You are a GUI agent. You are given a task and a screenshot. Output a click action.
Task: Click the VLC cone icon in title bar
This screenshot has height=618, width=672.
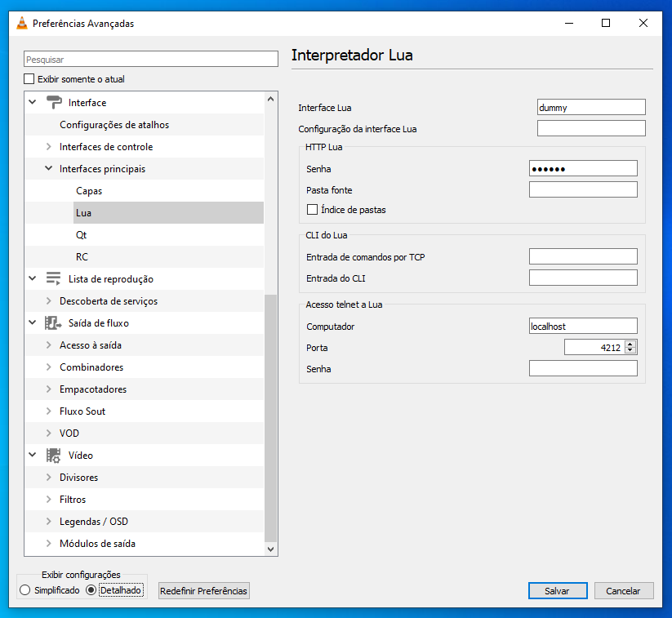[x=22, y=23]
